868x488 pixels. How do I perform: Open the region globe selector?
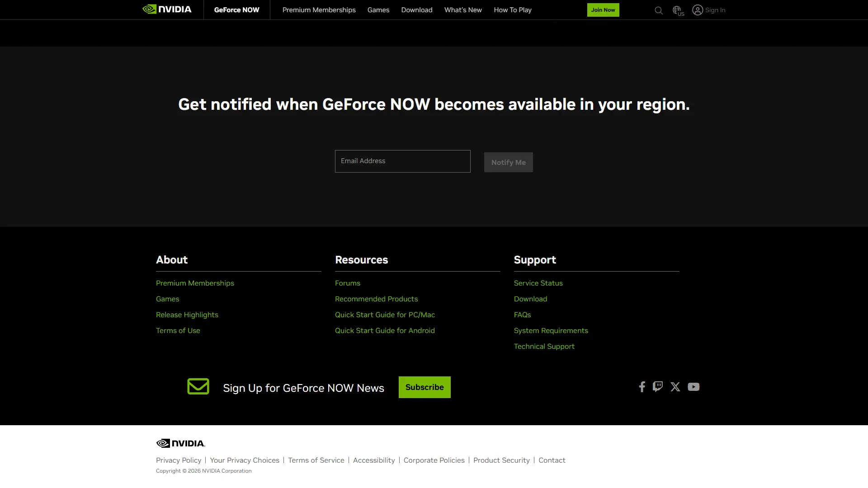[677, 10]
